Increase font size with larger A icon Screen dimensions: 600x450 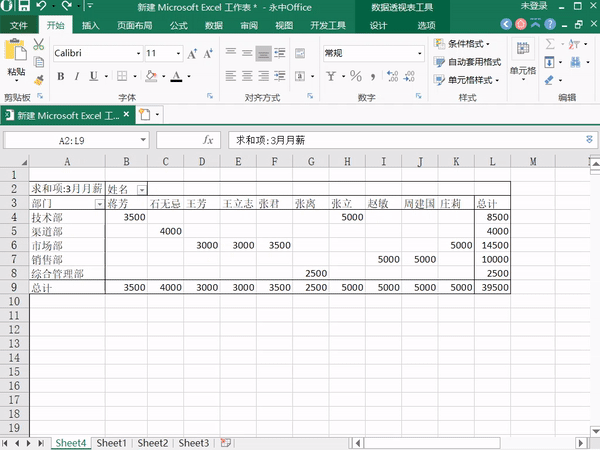pyautogui.click(x=192, y=54)
